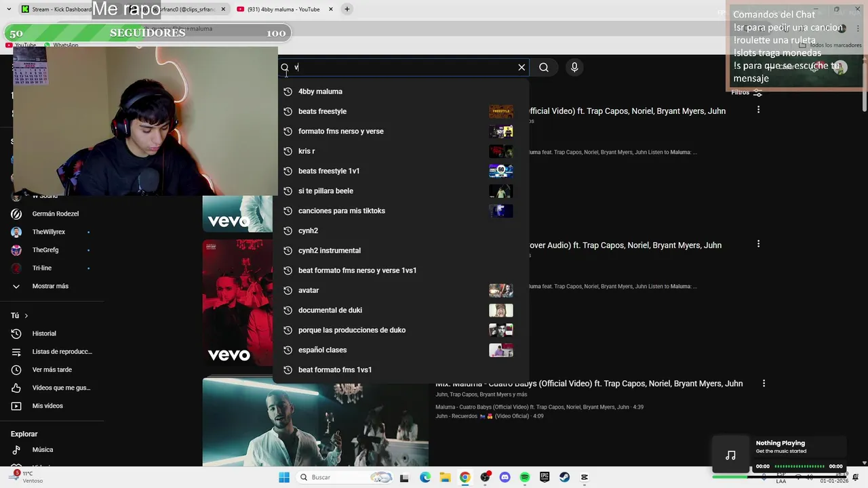Open Windows Start menu

(284, 477)
